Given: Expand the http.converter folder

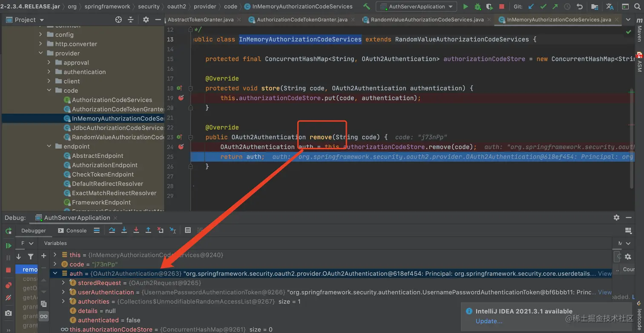Looking at the screenshot, I should tap(41, 44).
